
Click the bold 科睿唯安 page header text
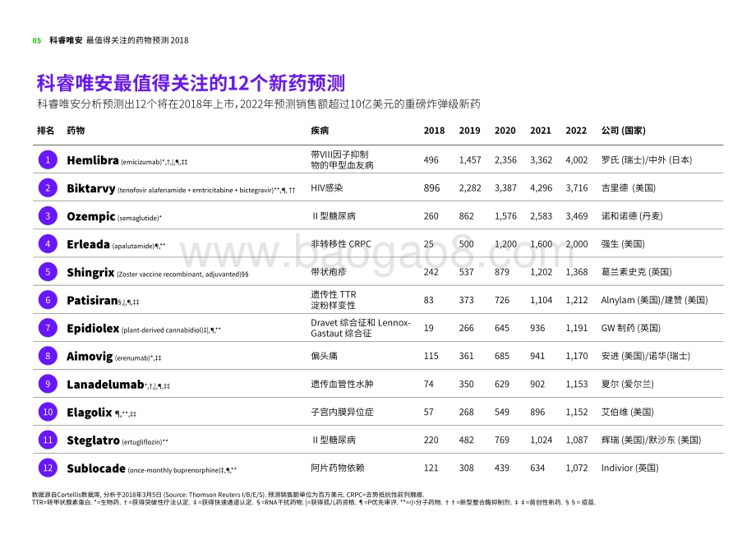click(66, 40)
